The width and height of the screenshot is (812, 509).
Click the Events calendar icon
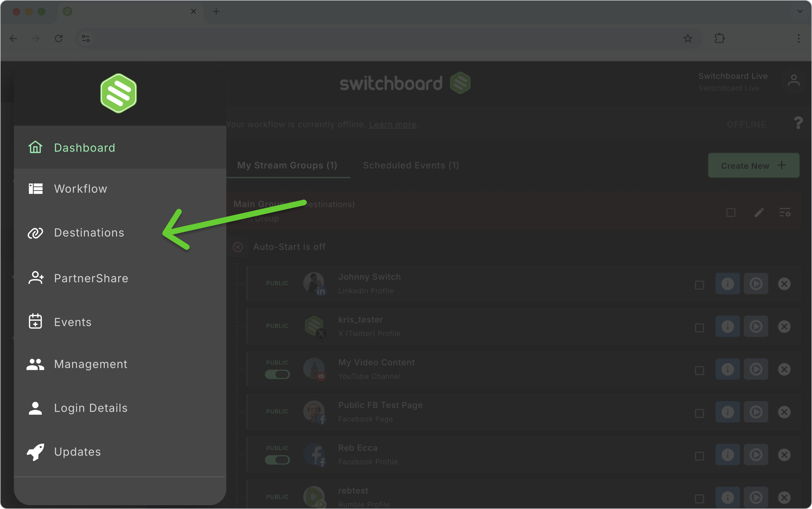(x=35, y=321)
